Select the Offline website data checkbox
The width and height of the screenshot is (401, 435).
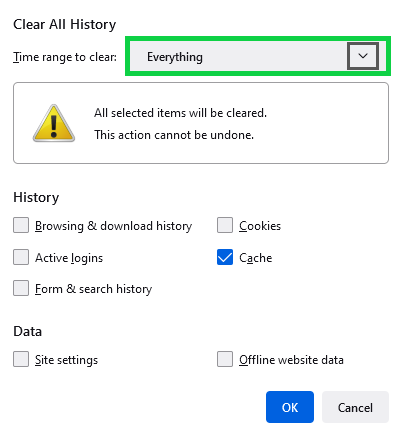(x=225, y=359)
